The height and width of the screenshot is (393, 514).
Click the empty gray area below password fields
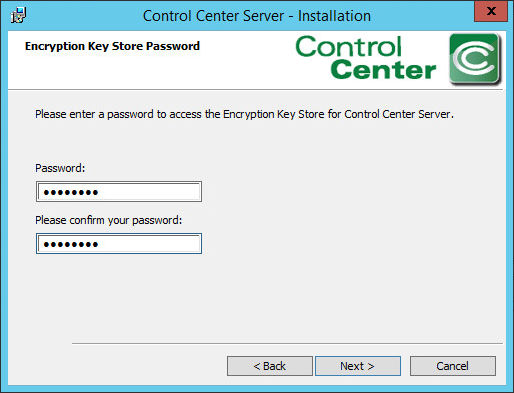pos(253,297)
